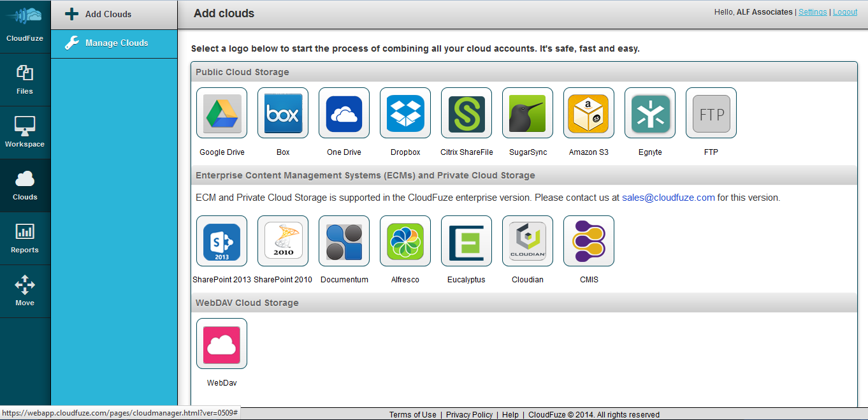The image size is (868, 420).
Task: Click the Google Drive label text
Action: (x=222, y=152)
